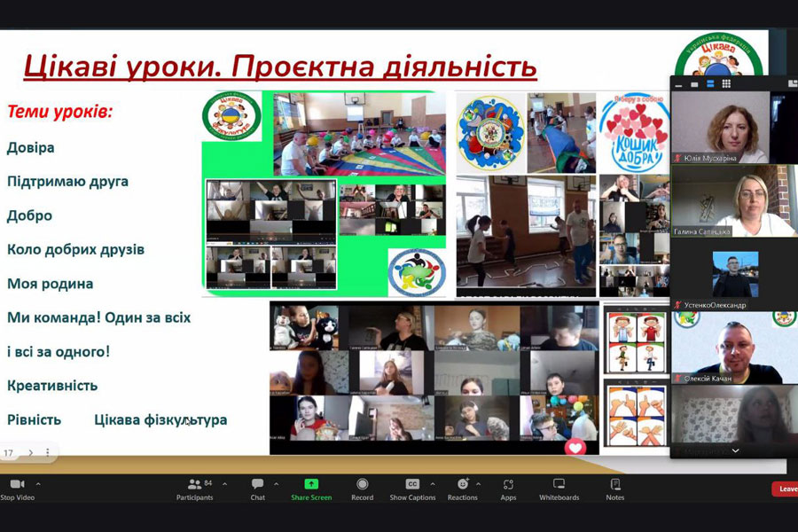This screenshot has width=798, height=532.
Task: Open the Participants panel
Action: 194,489
